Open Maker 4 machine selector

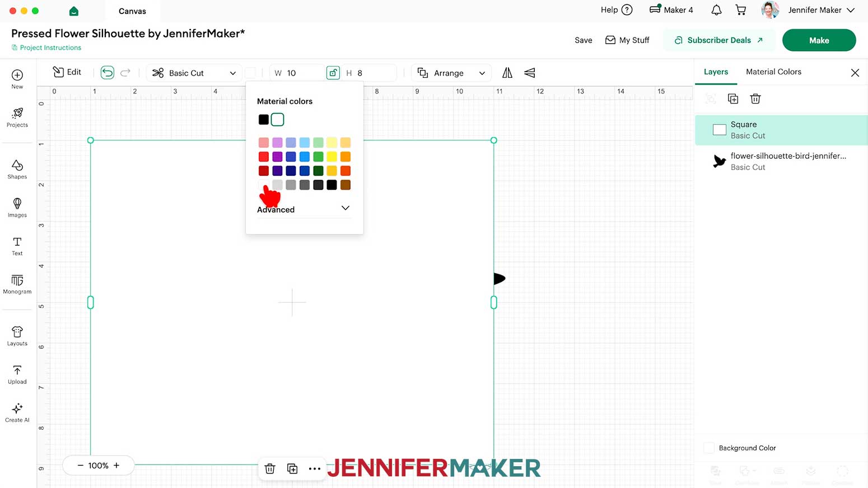pos(671,10)
